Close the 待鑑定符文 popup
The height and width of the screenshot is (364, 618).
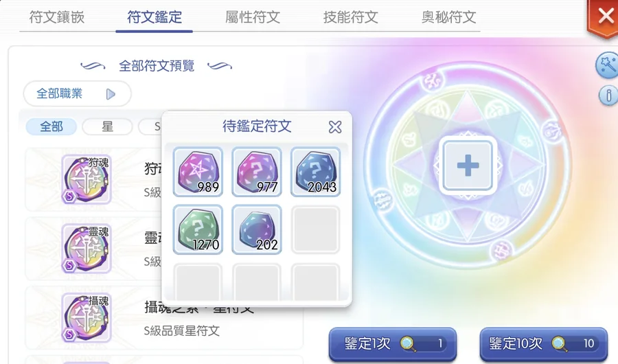pyautogui.click(x=335, y=127)
